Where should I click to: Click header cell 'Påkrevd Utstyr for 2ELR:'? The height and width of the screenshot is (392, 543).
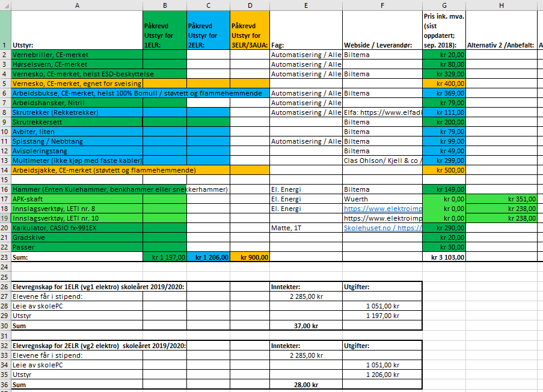(209, 30)
